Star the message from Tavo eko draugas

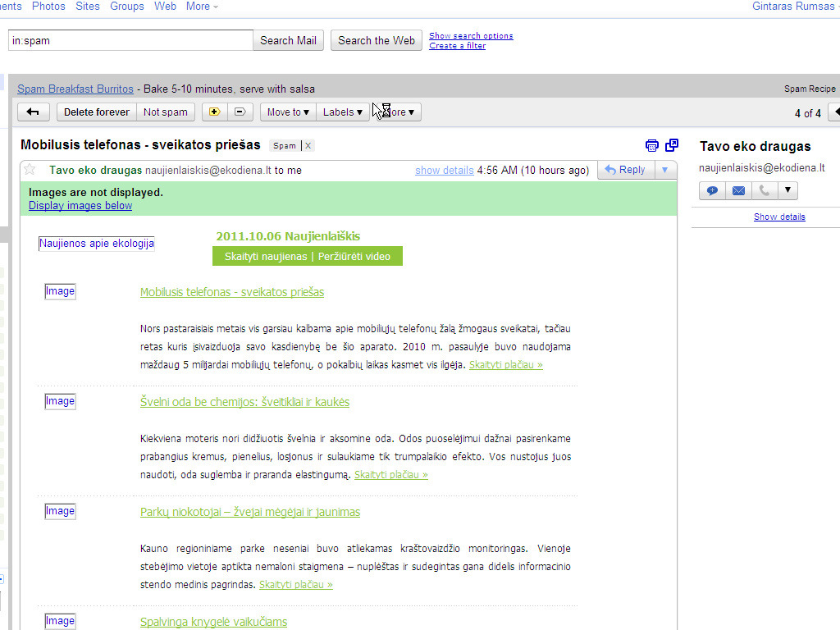[30, 170]
